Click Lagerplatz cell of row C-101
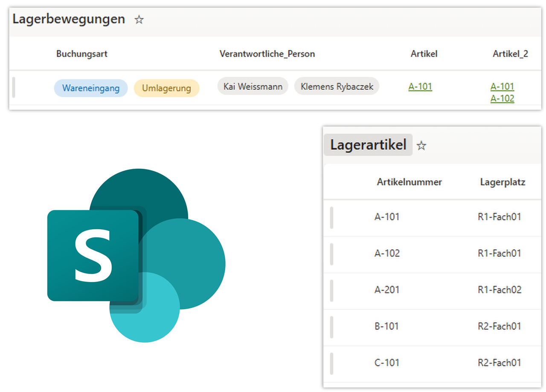 (500, 363)
